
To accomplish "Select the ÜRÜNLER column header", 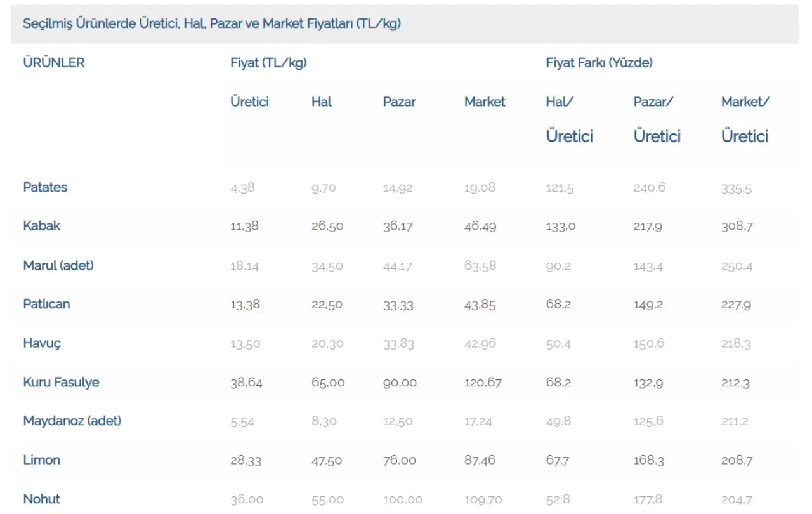I will coord(54,63).
